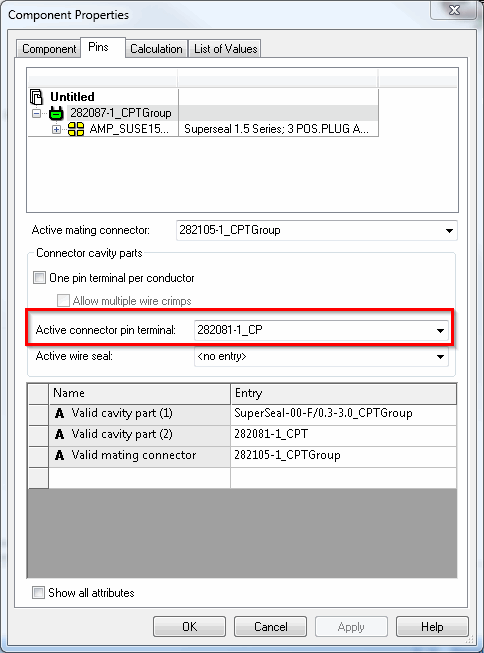Open Active connector pin terminal dropdown
484x653 pixels.
pos(440,331)
